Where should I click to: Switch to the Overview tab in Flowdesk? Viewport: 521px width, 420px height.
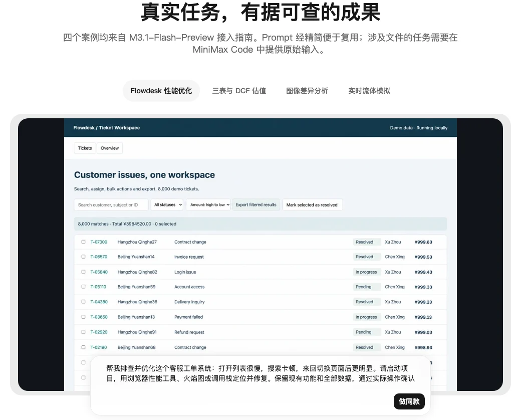110,148
